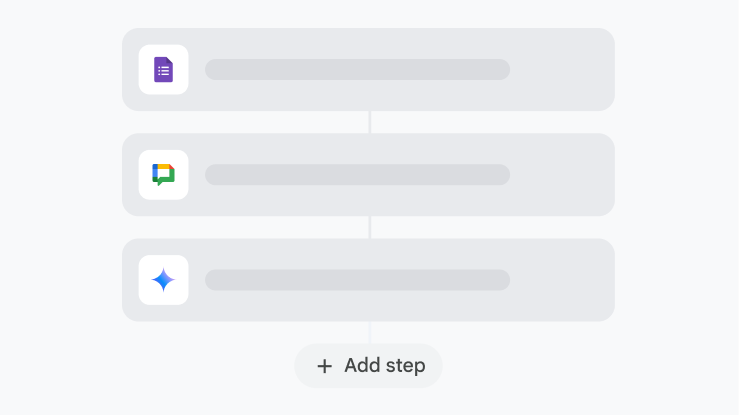Click white tile border around the Forms icon
The height and width of the screenshot is (415, 739).
click(144, 51)
